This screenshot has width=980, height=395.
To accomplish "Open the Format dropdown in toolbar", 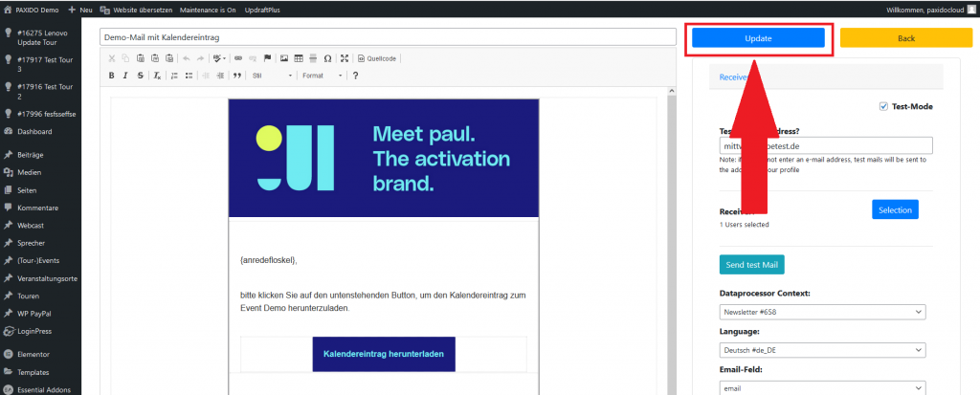I will point(320,76).
